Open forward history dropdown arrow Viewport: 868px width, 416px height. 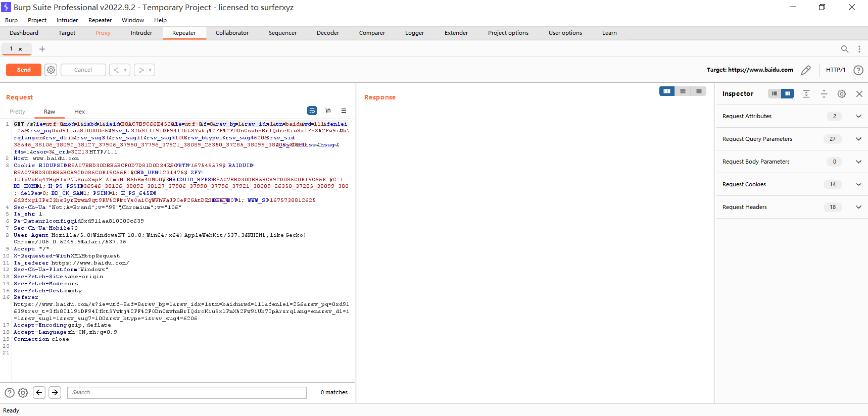(151, 70)
